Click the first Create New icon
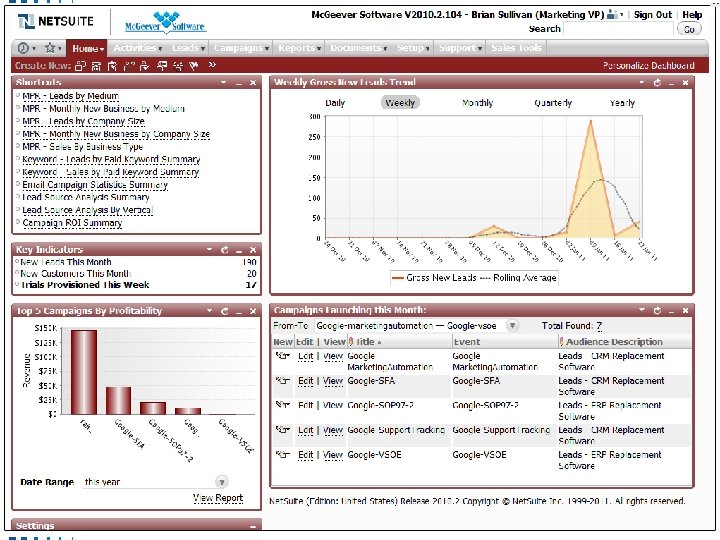This screenshot has width=720, height=540. pyautogui.click(x=80, y=66)
